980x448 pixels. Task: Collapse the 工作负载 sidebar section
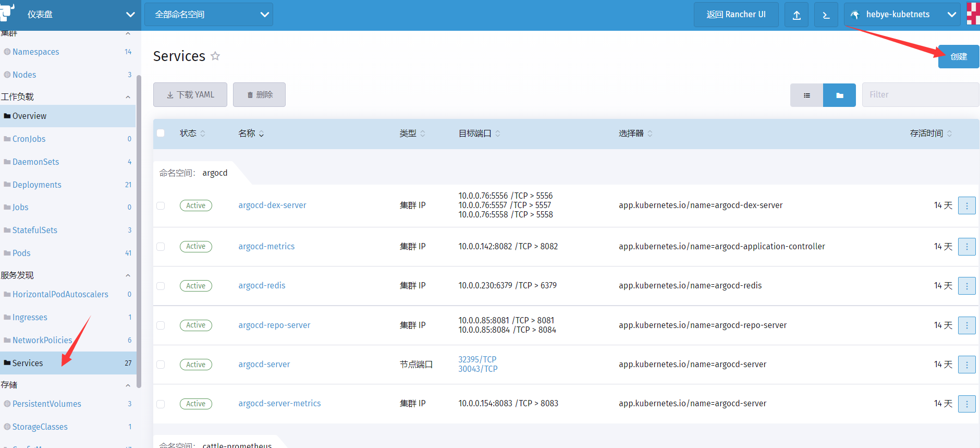[128, 97]
